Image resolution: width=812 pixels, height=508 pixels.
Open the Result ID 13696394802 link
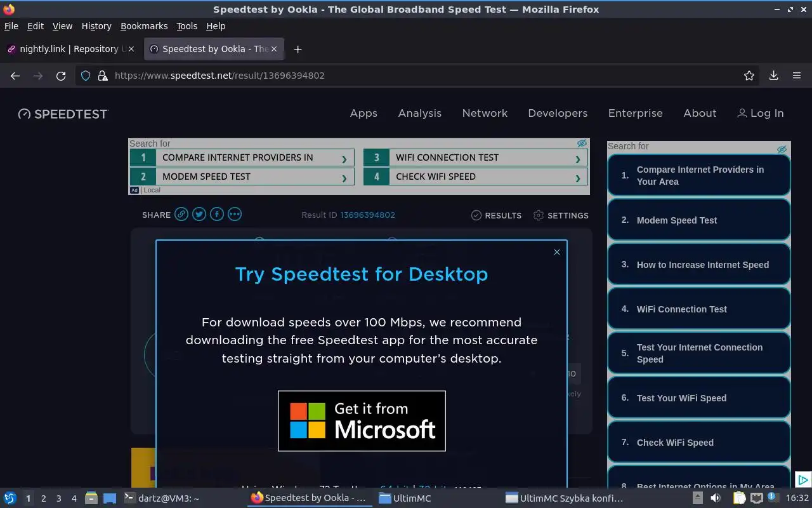pos(368,215)
